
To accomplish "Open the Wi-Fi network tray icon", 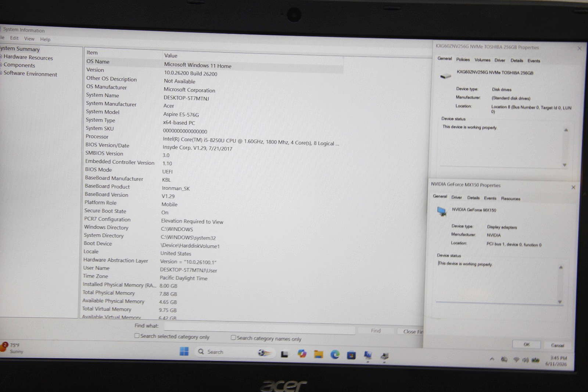I will tap(516, 360).
